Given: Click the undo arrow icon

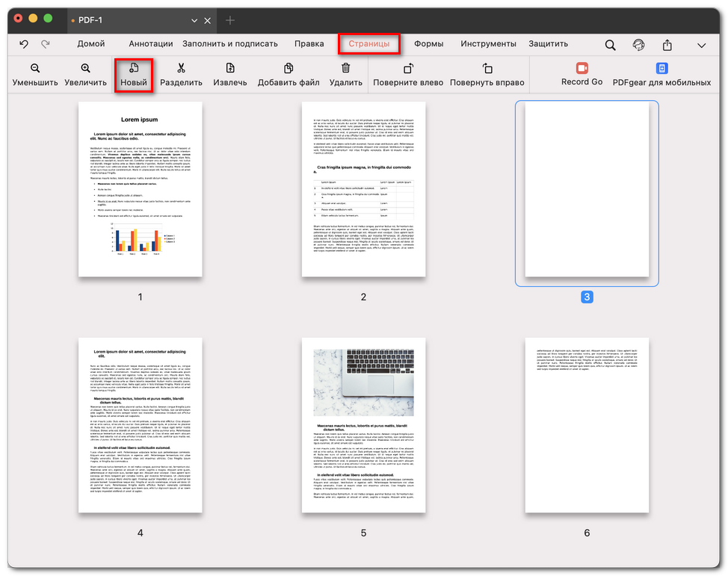Looking at the screenshot, I should (x=22, y=43).
